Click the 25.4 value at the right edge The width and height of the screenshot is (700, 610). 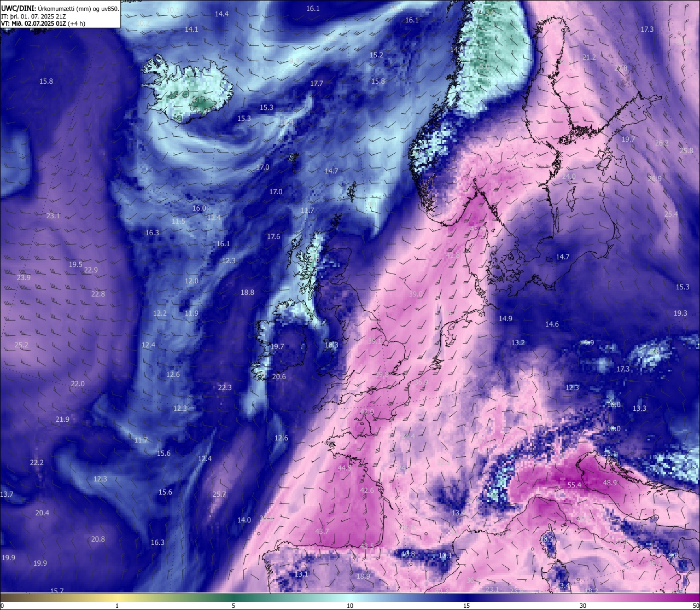pos(671,214)
